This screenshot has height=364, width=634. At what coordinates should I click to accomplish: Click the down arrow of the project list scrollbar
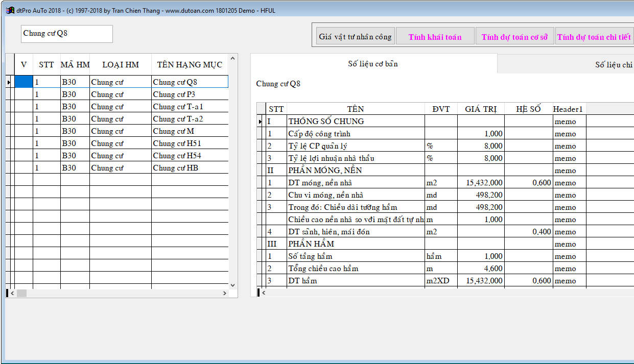(x=232, y=285)
